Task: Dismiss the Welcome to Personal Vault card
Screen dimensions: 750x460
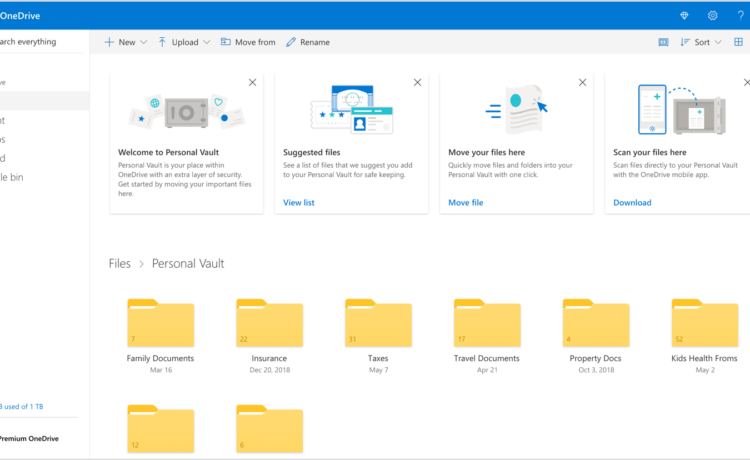Action: coord(252,82)
